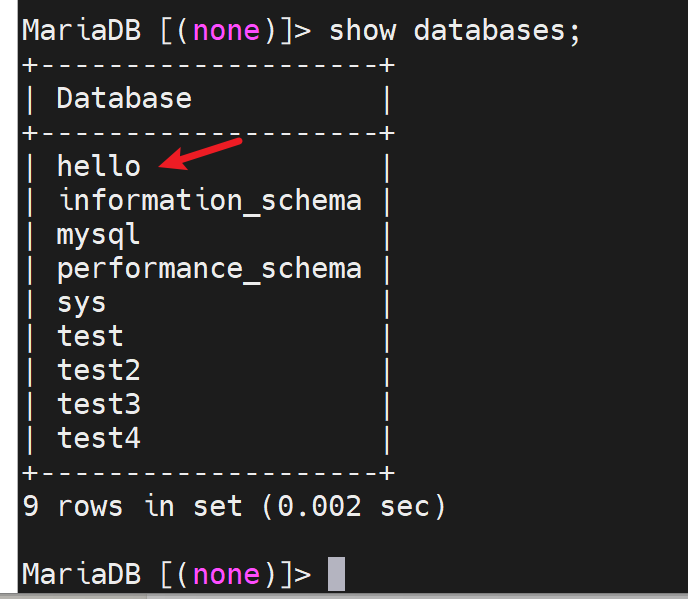This screenshot has height=599, width=688.
Task: Click the block cursor at the prompt
Action: tap(336, 575)
